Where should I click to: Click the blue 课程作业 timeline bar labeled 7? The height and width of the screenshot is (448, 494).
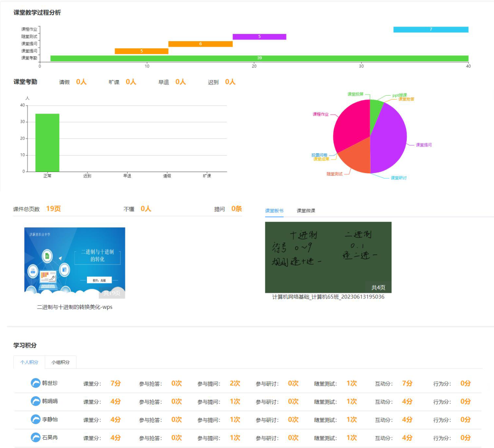coord(430,29)
